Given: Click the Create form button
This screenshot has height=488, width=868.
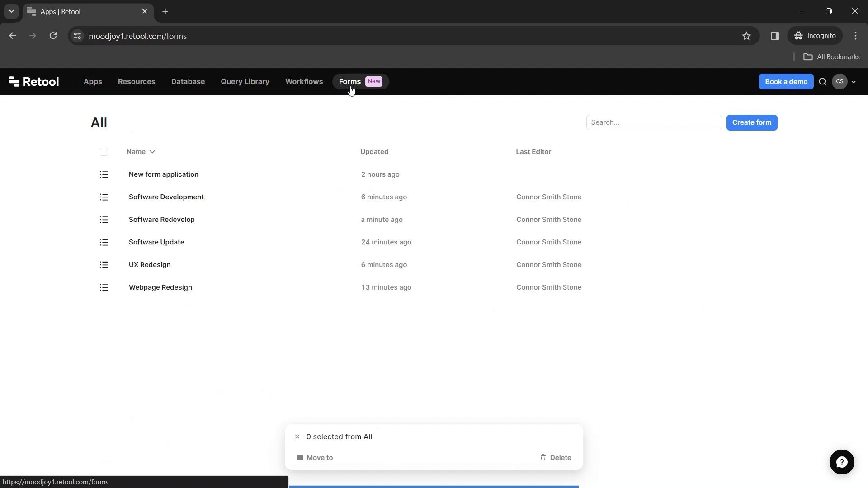Looking at the screenshot, I should [752, 122].
